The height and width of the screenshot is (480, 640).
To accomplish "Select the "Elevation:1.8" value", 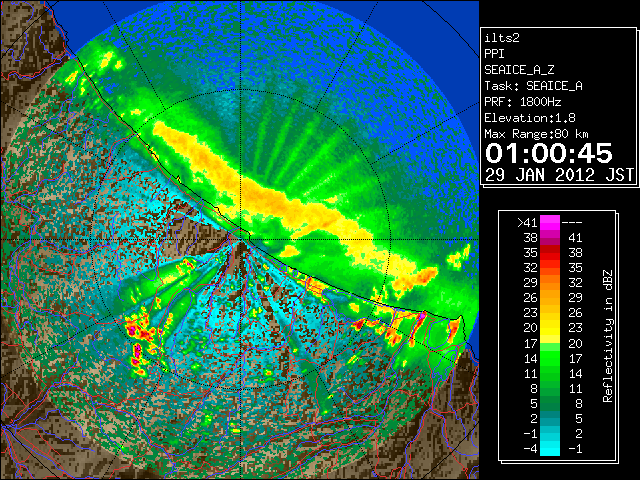I will click(530, 118).
